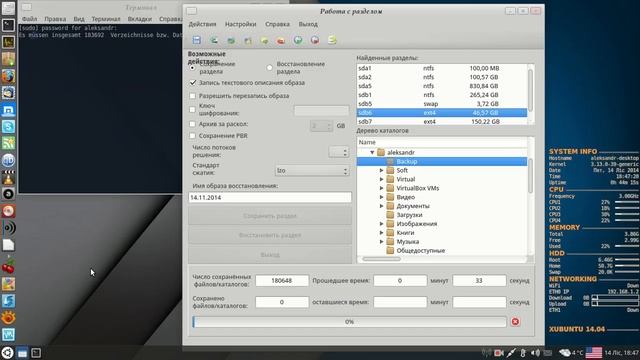Click the green back-arrow toolbar icon
This screenshot has width=640, height=360.
(213, 40)
